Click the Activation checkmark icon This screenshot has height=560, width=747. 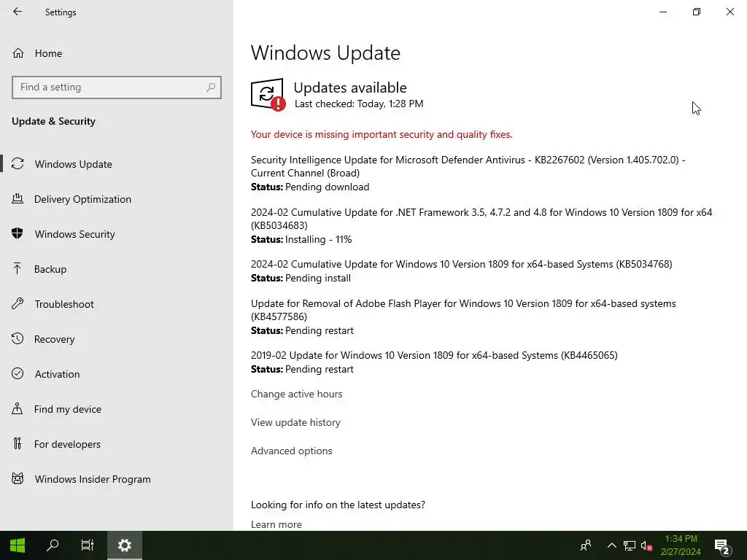(x=18, y=373)
